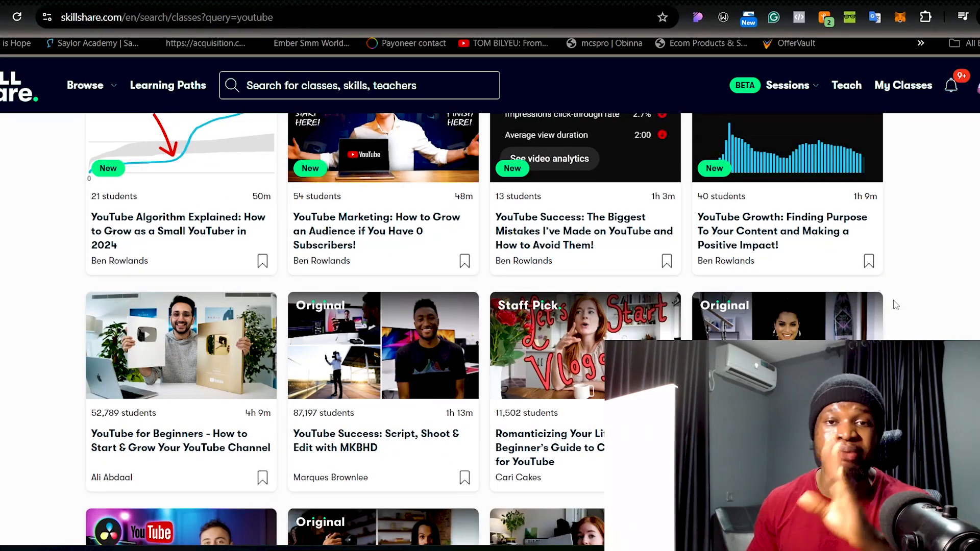980x551 pixels.
Task: Bookmark YouTube Growth Finding Purpose class
Action: (869, 261)
